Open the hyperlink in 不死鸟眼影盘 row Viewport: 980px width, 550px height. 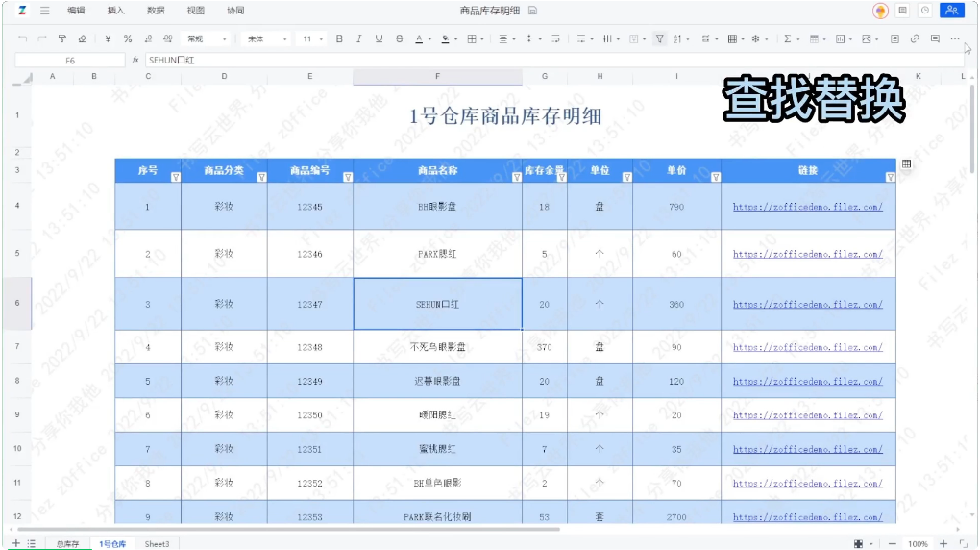(x=807, y=347)
